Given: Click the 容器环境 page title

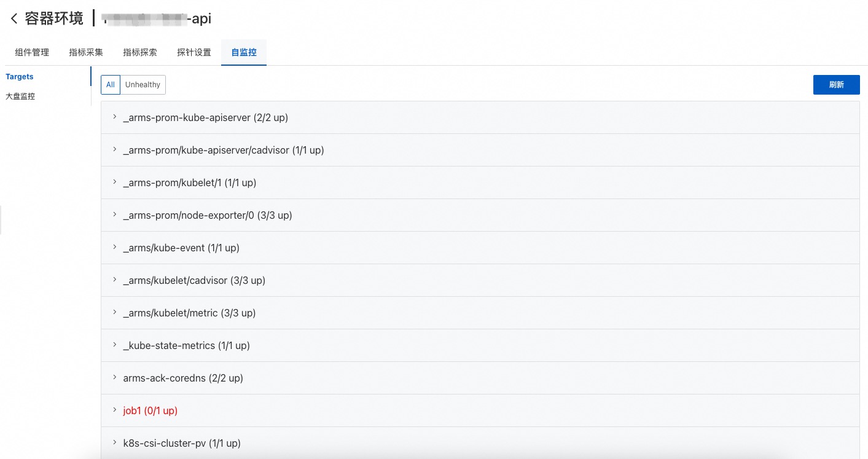Looking at the screenshot, I should tap(54, 18).
